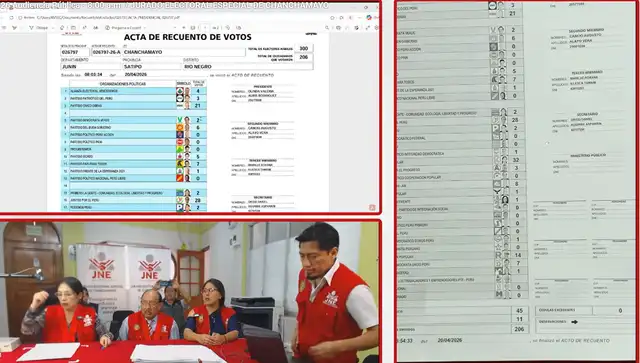Click the K symbol for Pais Para Todos
The height and width of the screenshot is (363, 640).
(180, 164)
